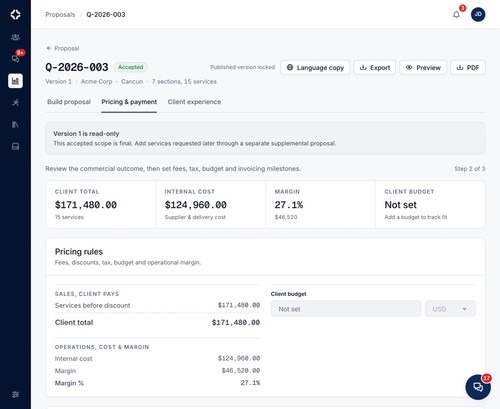Viewport: 500px width, 409px height.
Task: Open the running figure activities sidebar icon
Action: 15,102
